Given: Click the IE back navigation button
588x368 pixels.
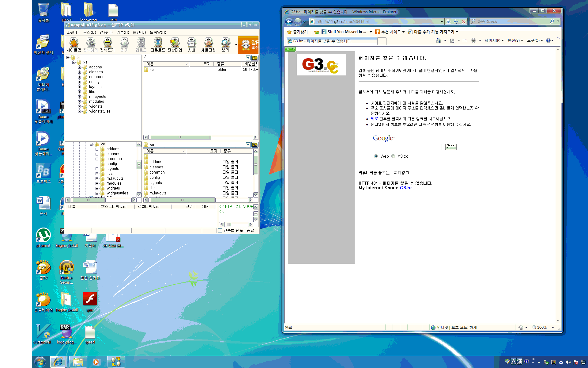Looking at the screenshot, I should tap(289, 21).
